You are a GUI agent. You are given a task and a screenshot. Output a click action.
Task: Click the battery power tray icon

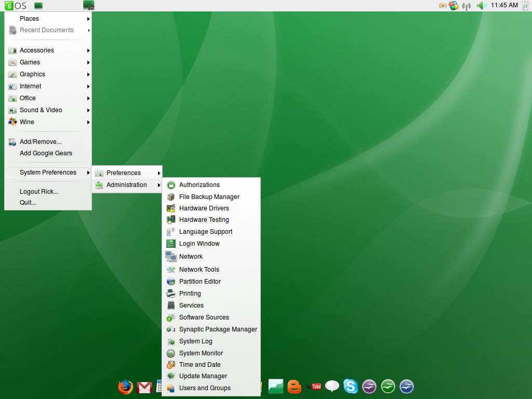coord(443,5)
